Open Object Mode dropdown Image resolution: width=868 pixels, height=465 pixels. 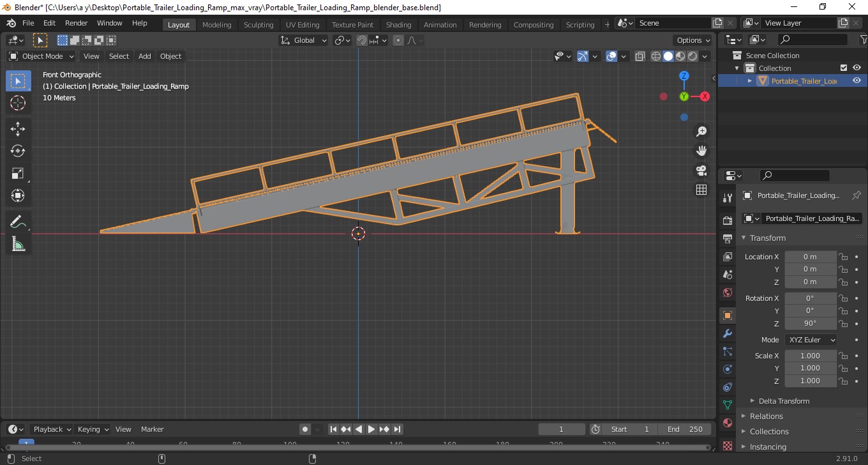[x=41, y=56]
